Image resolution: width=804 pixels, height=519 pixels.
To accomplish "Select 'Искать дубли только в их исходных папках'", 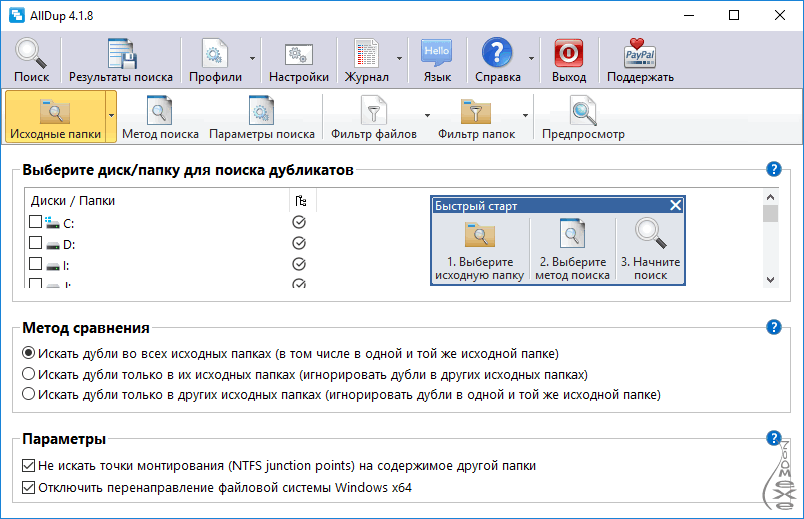I will tap(29, 374).
